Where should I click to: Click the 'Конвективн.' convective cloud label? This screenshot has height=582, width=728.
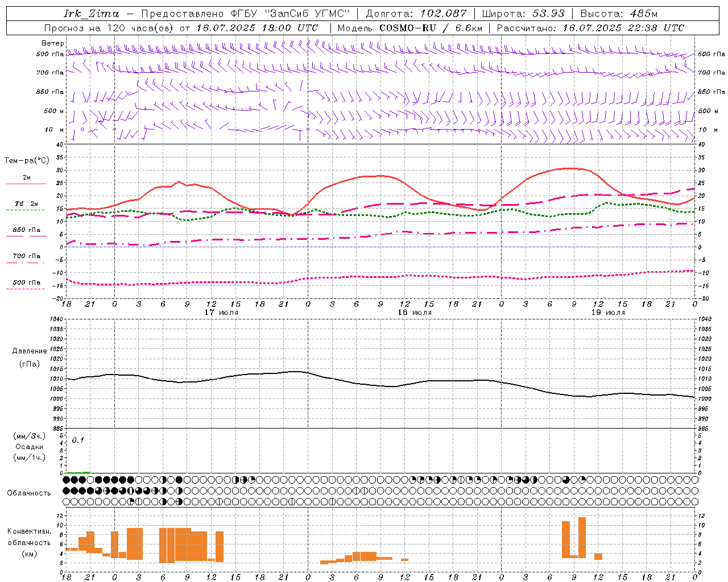pyautogui.click(x=29, y=531)
